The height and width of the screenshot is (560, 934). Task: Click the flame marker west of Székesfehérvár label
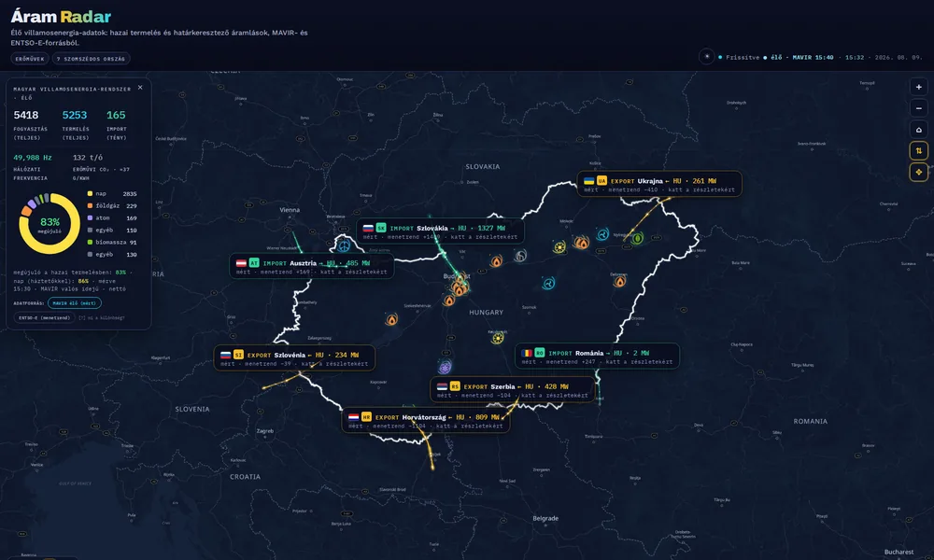(391, 320)
